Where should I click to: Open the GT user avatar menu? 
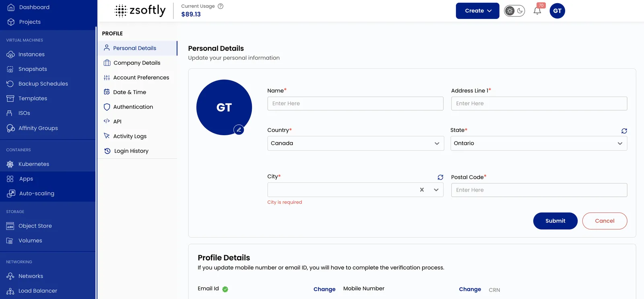point(557,11)
